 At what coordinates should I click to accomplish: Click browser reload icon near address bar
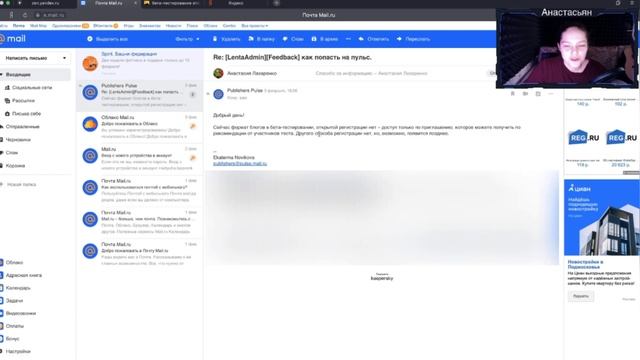click(25, 15)
